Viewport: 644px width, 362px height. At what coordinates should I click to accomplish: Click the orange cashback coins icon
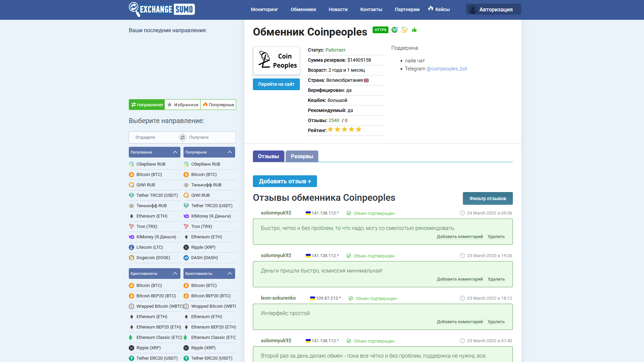(405, 30)
